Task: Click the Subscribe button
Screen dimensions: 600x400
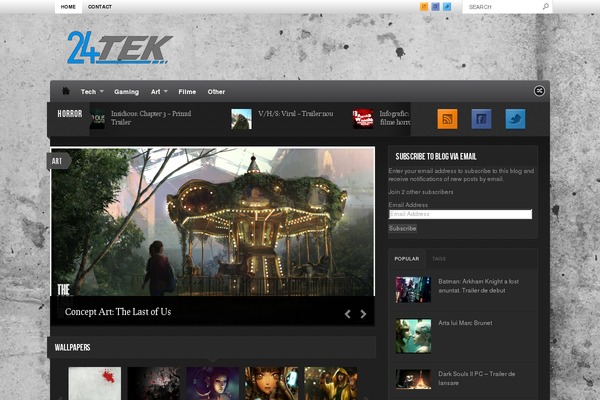Action: (403, 229)
